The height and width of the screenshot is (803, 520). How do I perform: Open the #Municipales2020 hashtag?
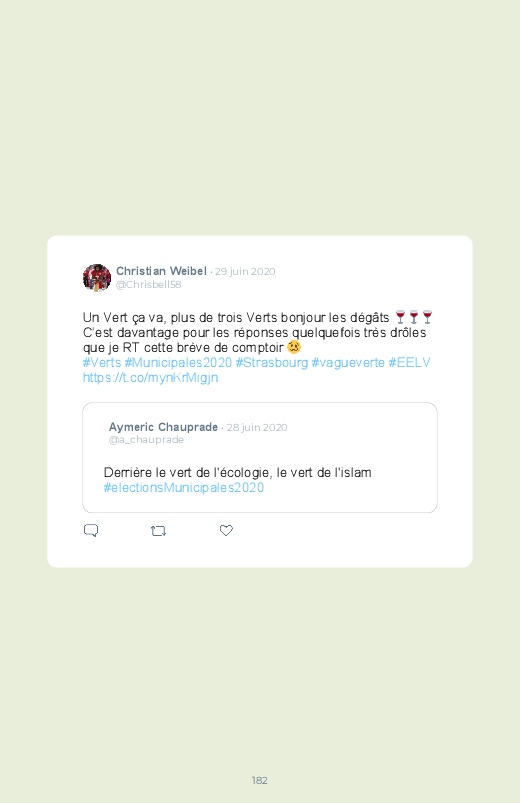[178, 363]
